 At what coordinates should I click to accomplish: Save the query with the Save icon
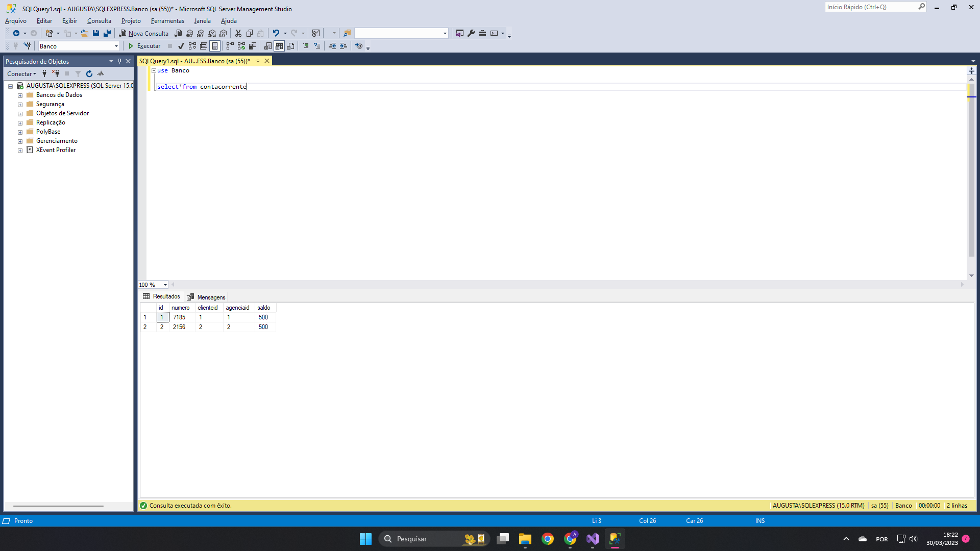click(x=96, y=33)
